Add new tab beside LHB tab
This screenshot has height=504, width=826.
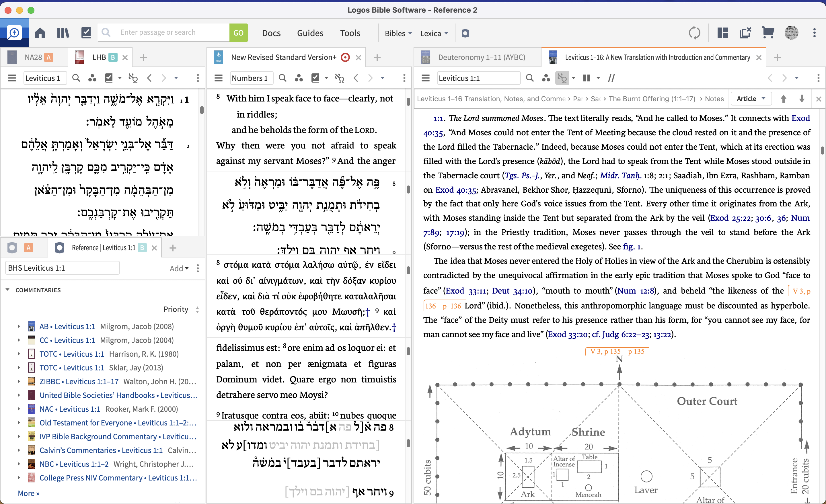pyautogui.click(x=143, y=58)
